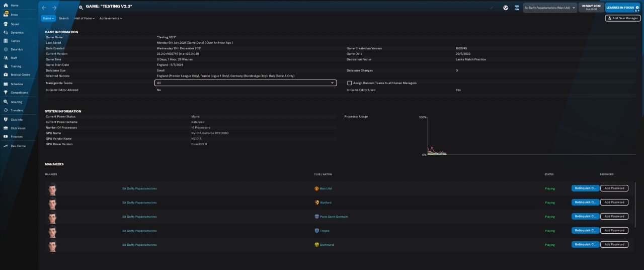Relinquish control of the Watford manager

pyautogui.click(x=586, y=202)
